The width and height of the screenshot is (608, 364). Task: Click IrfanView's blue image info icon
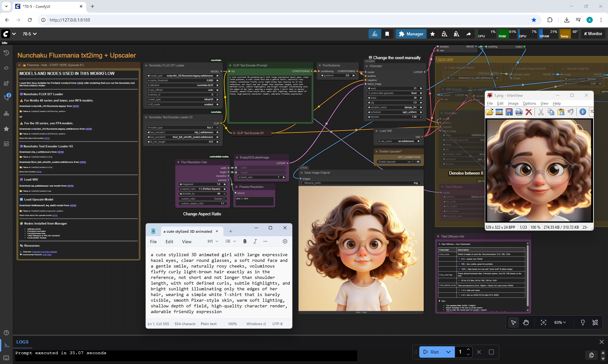coord(582,112)
